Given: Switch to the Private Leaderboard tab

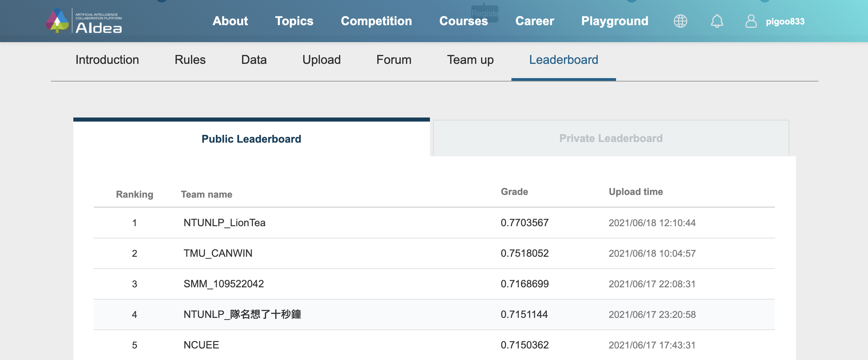Looking at the screenshot, I should pos(611,138).
